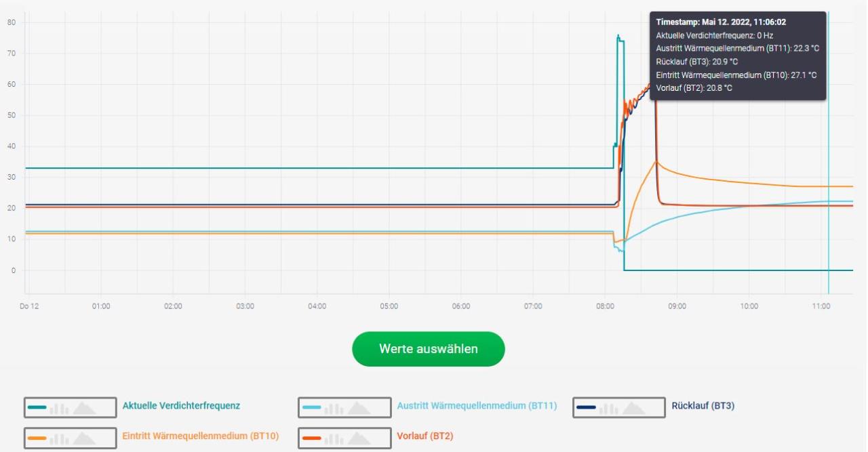
Task: Click the 03:00 time axis label
Action: pyautogui.click(x=245, y=306)
